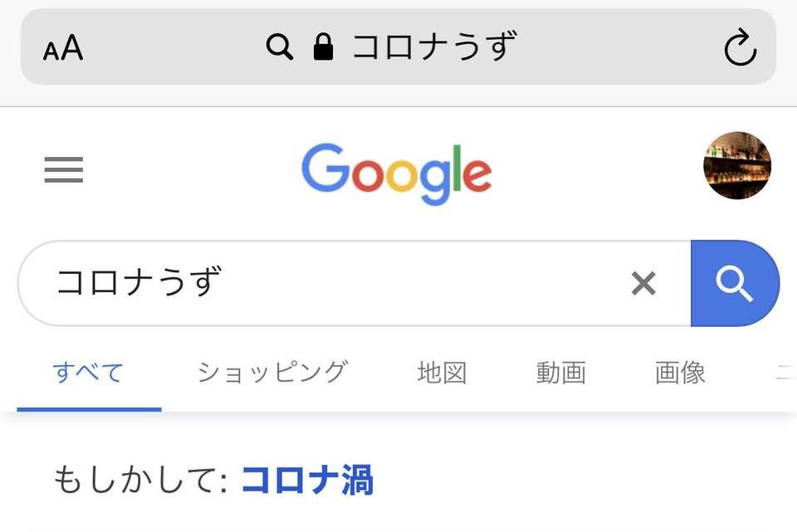
Task: Click the blue search magnifier button
Action: [x=735, y=283]
